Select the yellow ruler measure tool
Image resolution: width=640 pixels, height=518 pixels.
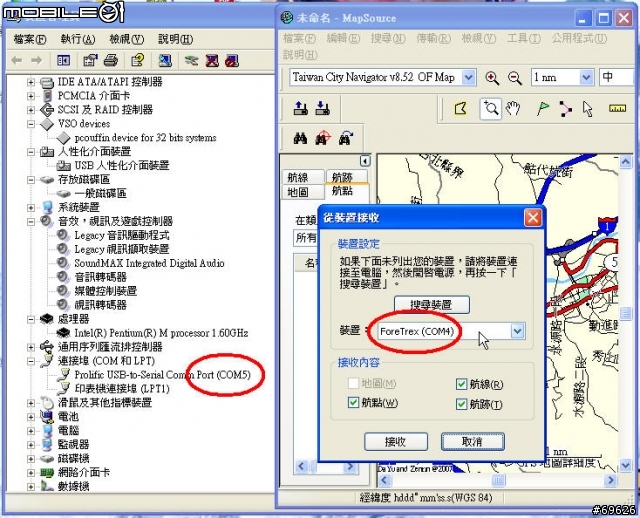tap(617, 109)
